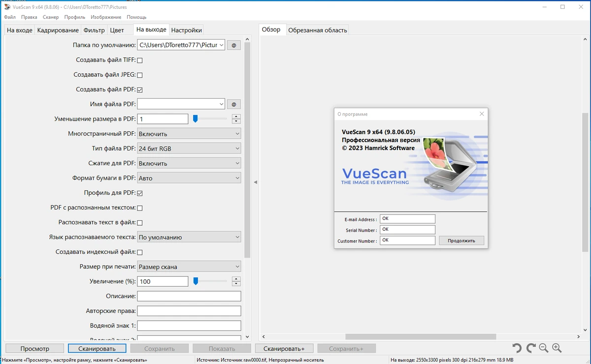
Task: Click the Авторские права text field
Action: 189,311
